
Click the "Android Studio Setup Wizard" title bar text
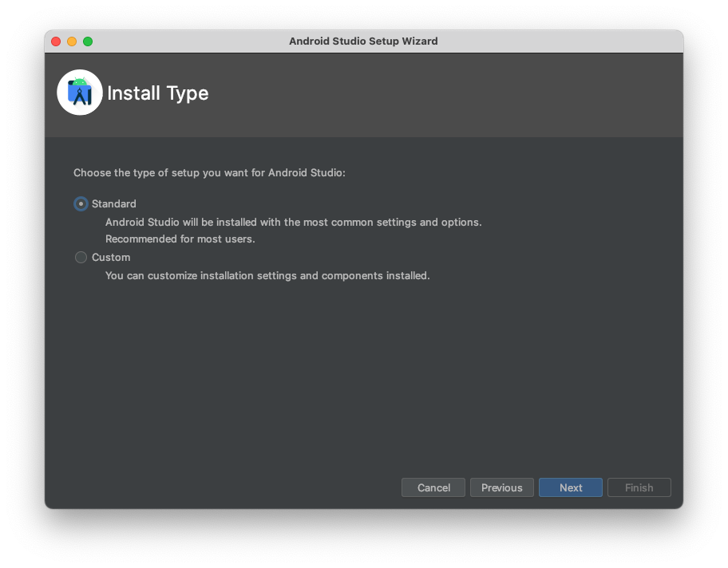click(x=363, y=41)
